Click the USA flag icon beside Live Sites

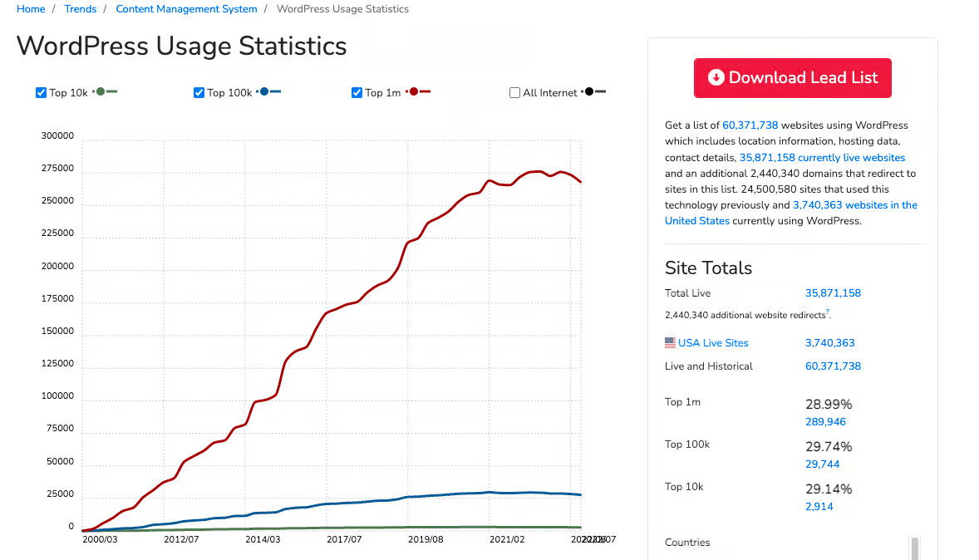pos(670,343)
